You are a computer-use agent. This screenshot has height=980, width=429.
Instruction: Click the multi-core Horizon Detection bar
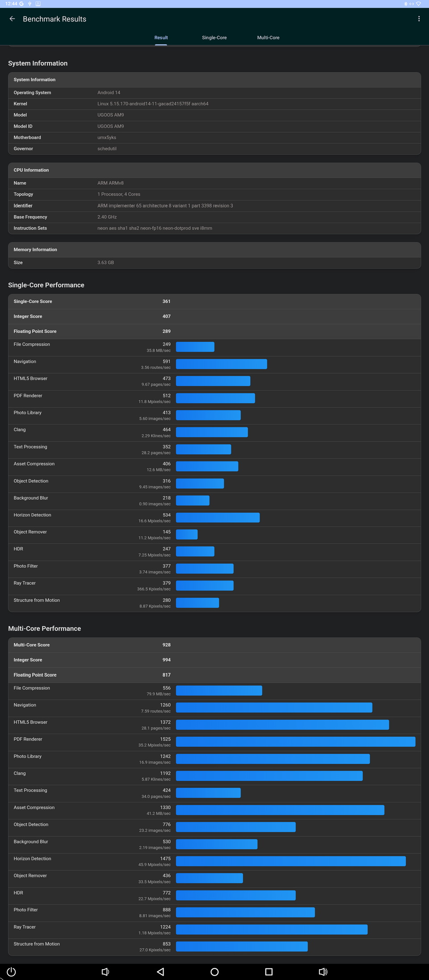pyautogui.click(x=290, y=861)
